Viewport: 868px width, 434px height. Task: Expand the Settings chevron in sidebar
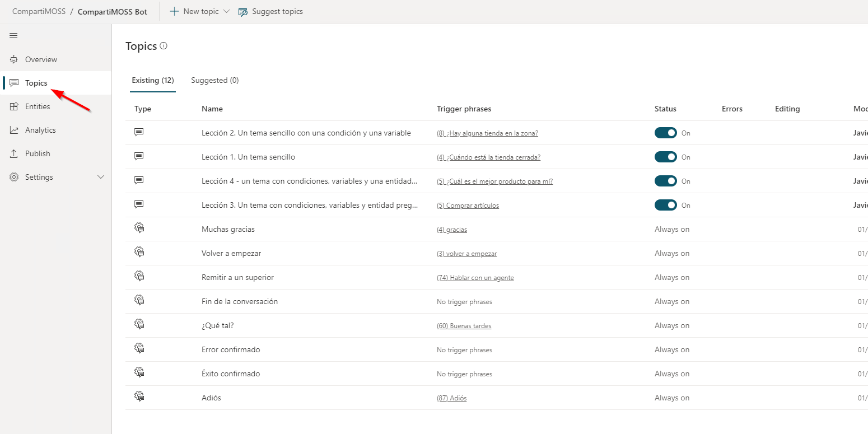pos(101,177)
